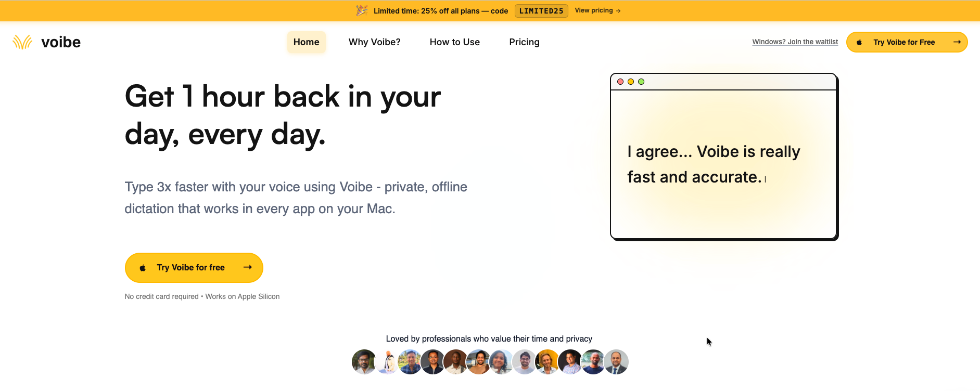Open the Home nav tab

coord(306,42)
